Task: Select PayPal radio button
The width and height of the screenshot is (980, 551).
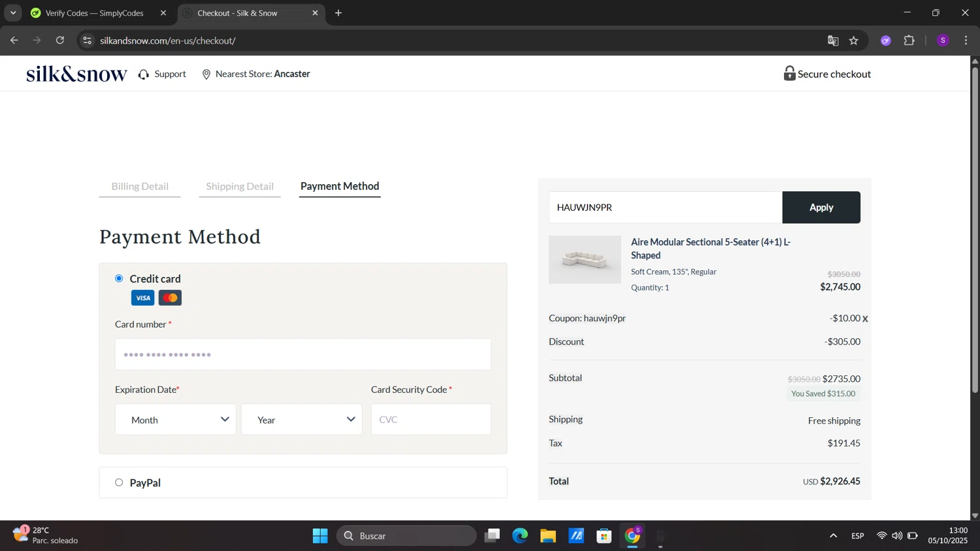Action: click(x=119, y=482)
